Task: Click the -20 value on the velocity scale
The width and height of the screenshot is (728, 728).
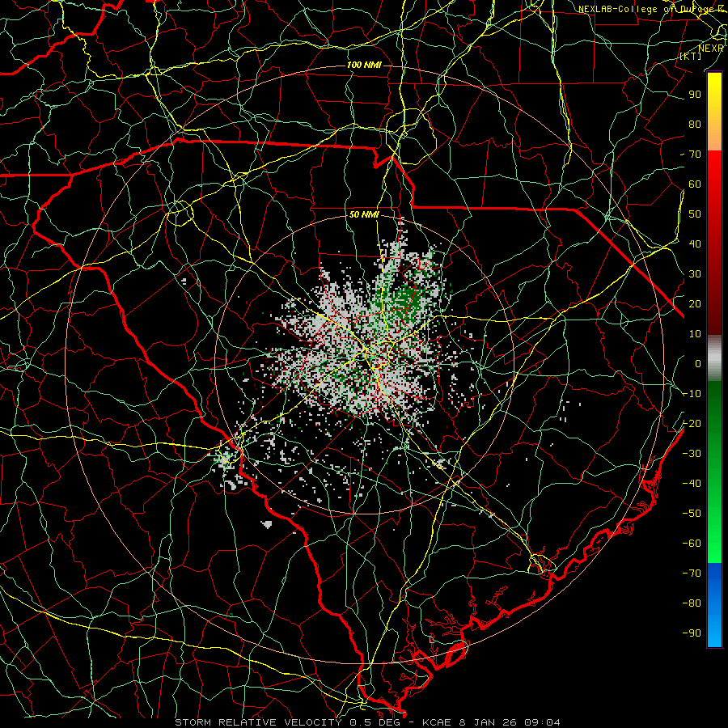Action: coord(692,424)
